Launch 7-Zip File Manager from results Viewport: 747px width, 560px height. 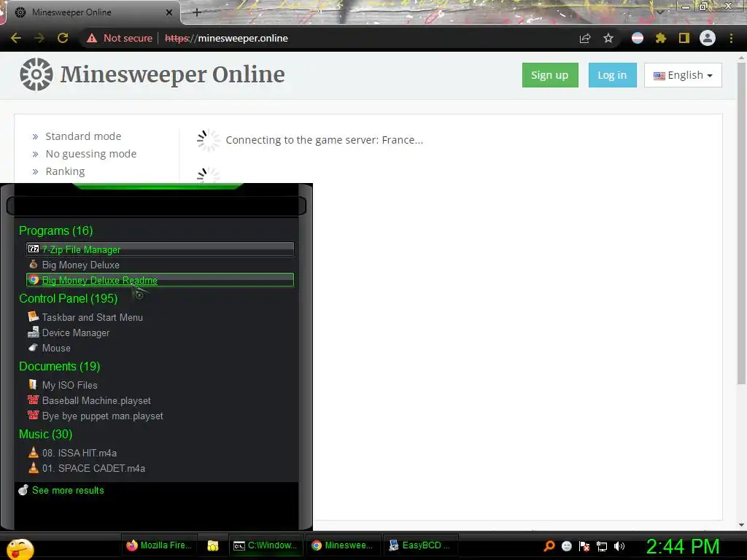[x=160, y=249]
